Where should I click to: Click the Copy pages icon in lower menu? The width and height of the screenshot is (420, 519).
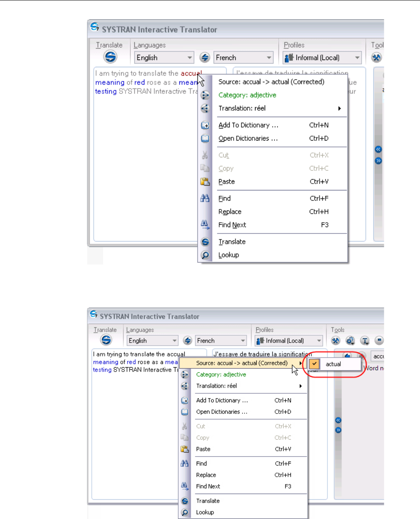tap(185, 438)
